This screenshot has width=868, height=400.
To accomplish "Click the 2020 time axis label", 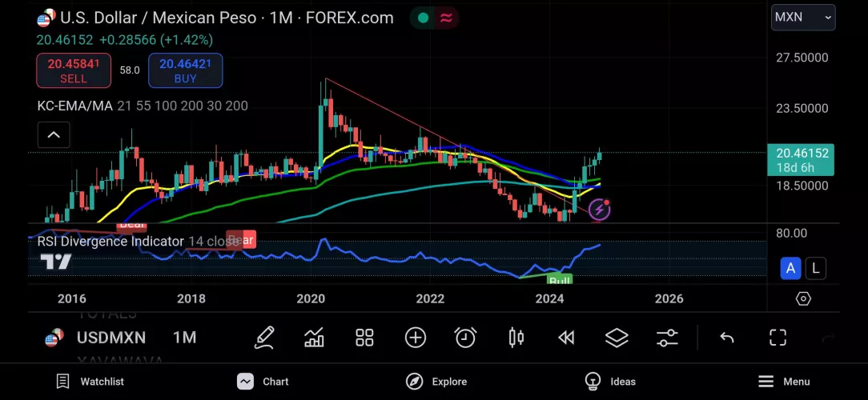I will pyautogui.click(x=311, y=298).
